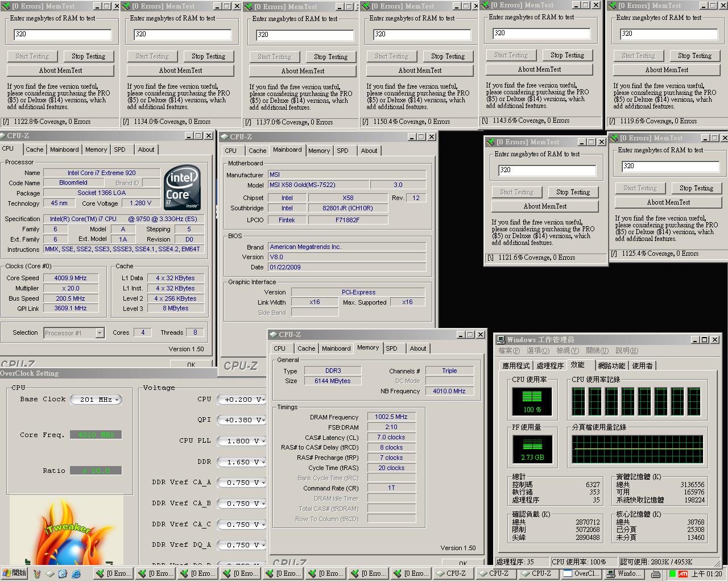Switch to the OverCl... taskbar button

581,573
